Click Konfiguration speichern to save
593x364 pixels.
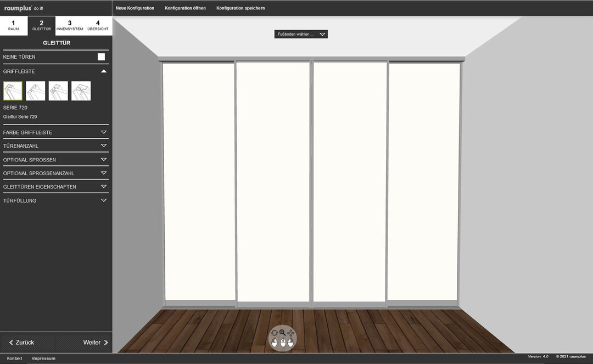click(x=240, y=8)
